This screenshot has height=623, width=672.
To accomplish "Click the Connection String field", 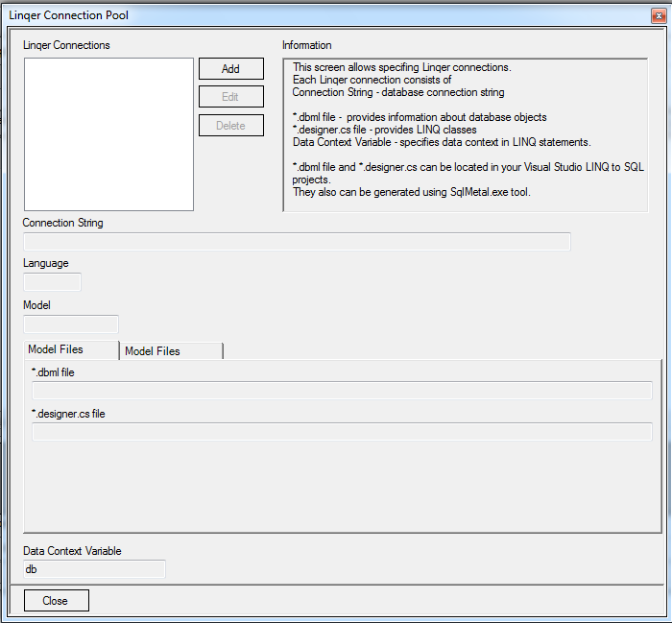I will pos(297,242).
